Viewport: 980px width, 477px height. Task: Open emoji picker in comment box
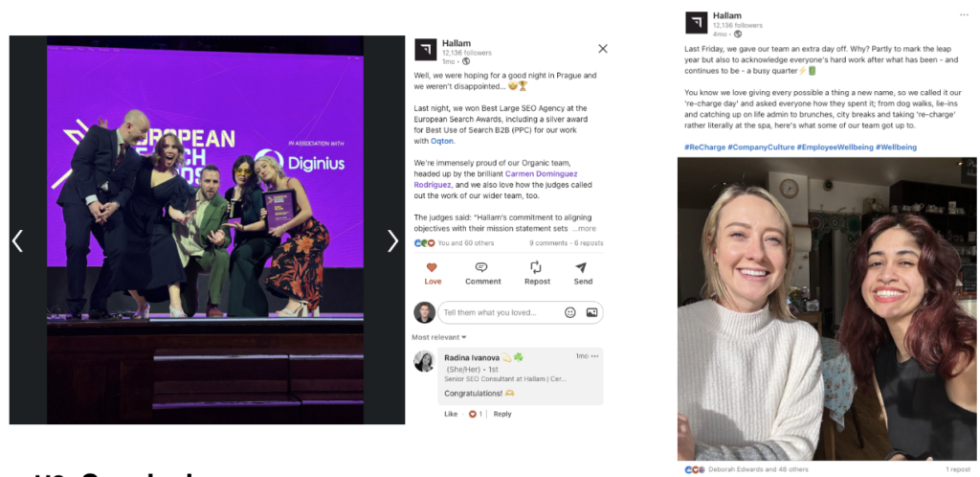click(570, 312)
